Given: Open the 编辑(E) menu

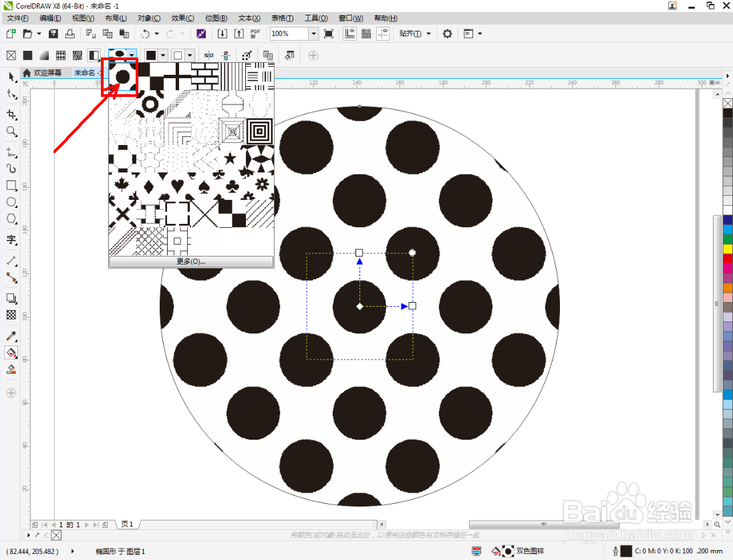Looking at the screenshot, I should (x=50, y=18).
